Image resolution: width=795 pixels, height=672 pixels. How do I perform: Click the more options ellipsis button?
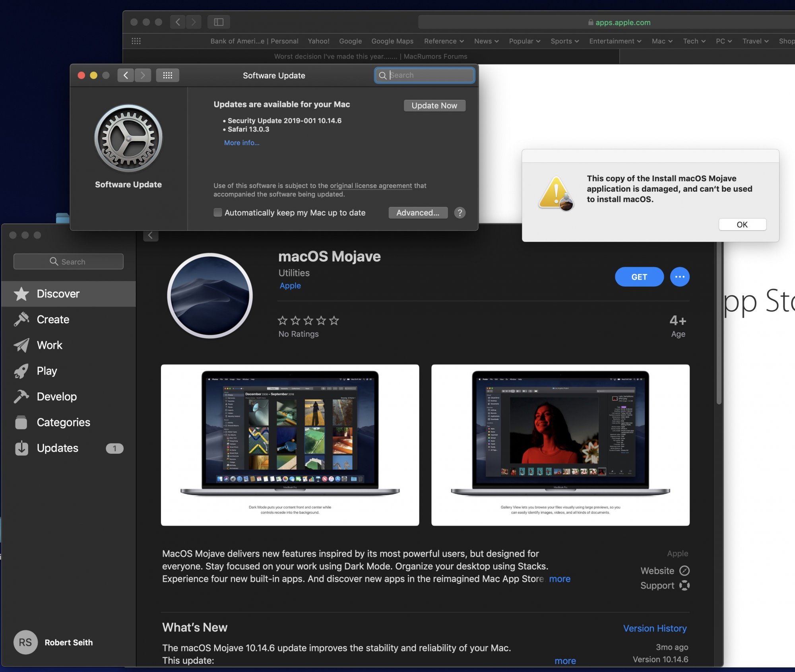pyautogui.click(x=680, y=277)
